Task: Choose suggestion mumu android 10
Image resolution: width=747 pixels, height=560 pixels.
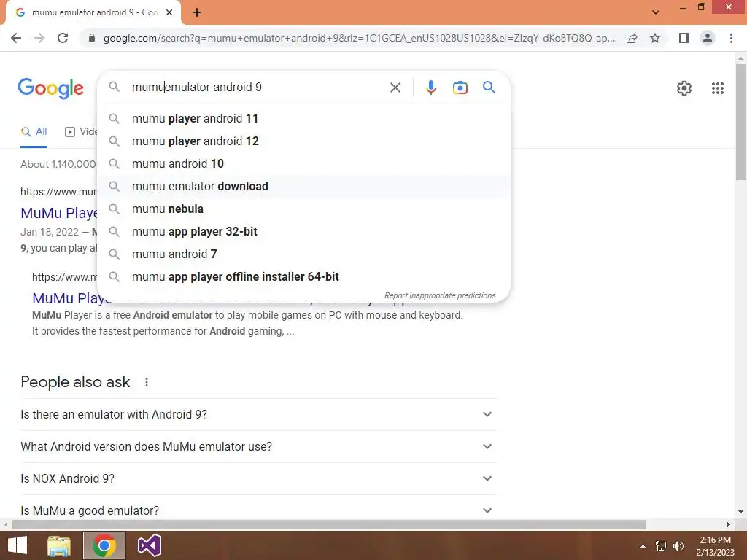Action: pos(303,163)
